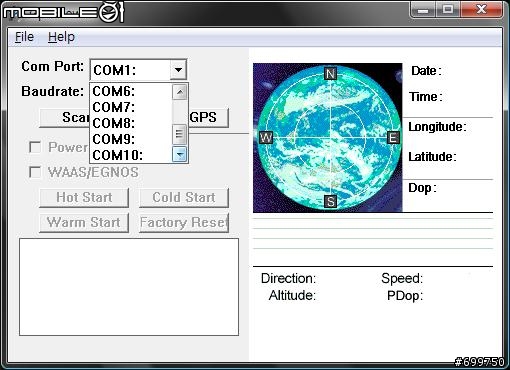Click the Warm Start button
Viewport: 510px width, 370px height.
(x=84, y=223)
